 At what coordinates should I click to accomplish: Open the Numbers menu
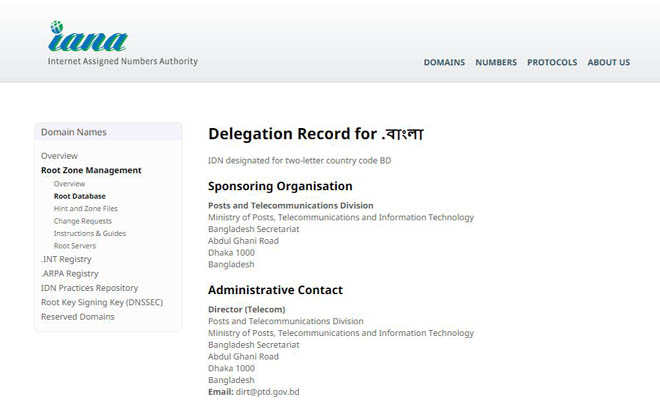(496, 62)
